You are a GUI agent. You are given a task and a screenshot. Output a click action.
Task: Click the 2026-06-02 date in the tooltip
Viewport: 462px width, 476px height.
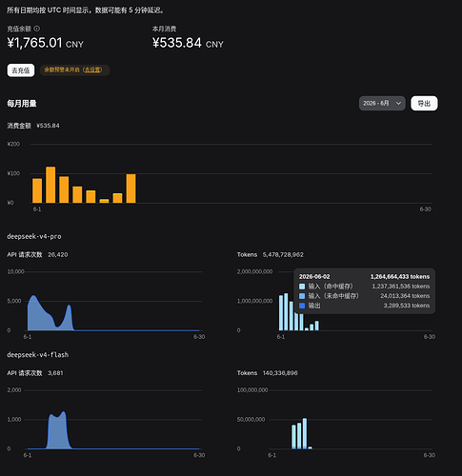314,277
